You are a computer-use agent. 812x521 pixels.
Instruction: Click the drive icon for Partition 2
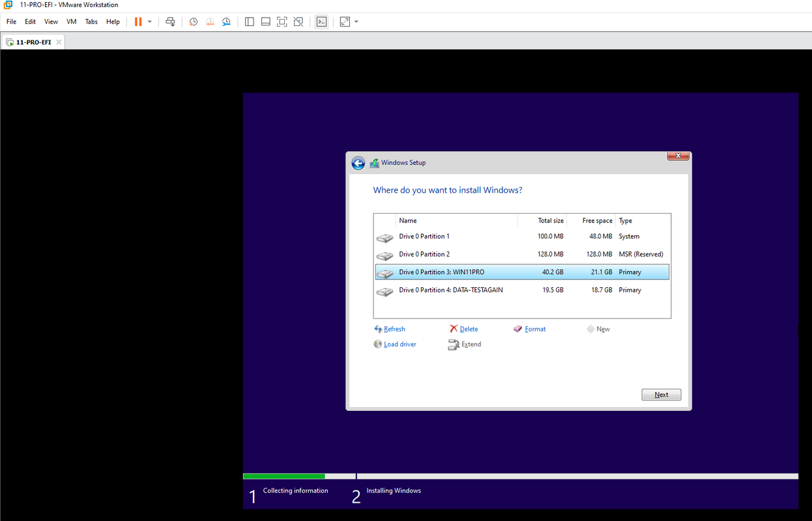point(385,255)
